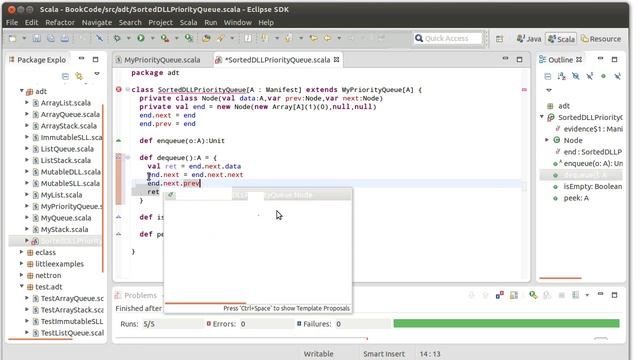
Task: Click the Save icon in main toolbar
Action: click(x=37, y=38)
